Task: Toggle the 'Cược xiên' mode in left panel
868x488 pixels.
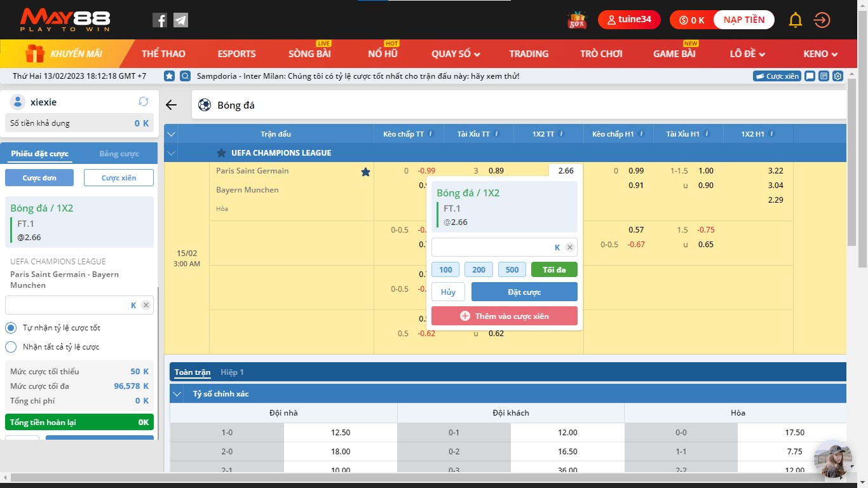Action: (x=119, y=178)
